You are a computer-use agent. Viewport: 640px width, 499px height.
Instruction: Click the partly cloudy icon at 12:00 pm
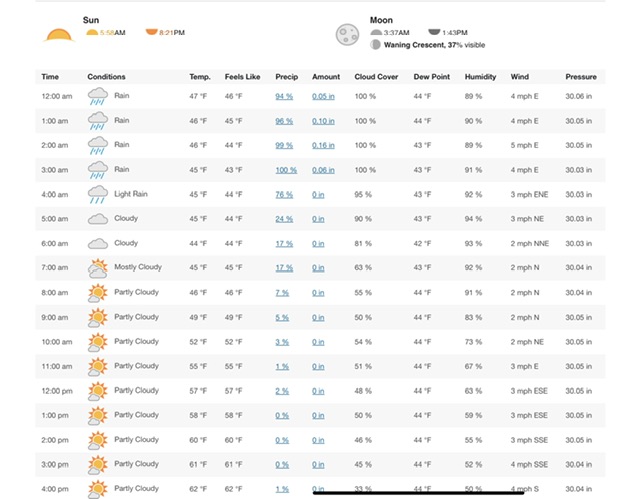coord(98,391)
